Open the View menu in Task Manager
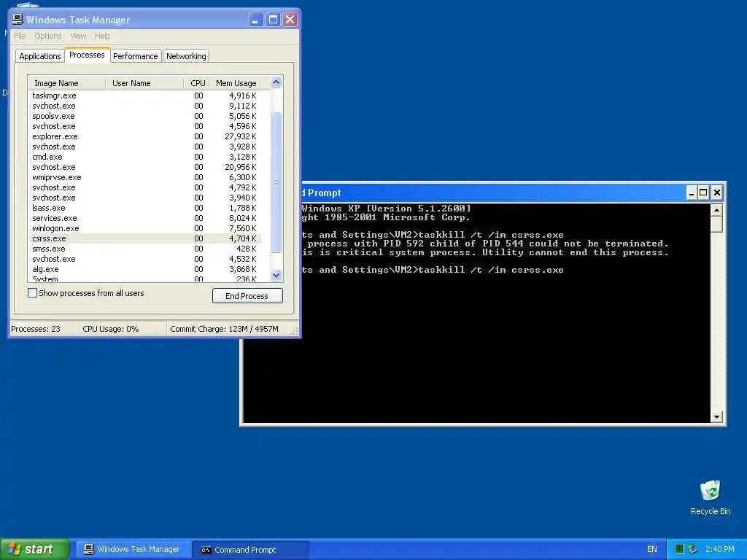The height and width of the screenshot is (560, 747). pyautogui.click(x=78, y=36)
